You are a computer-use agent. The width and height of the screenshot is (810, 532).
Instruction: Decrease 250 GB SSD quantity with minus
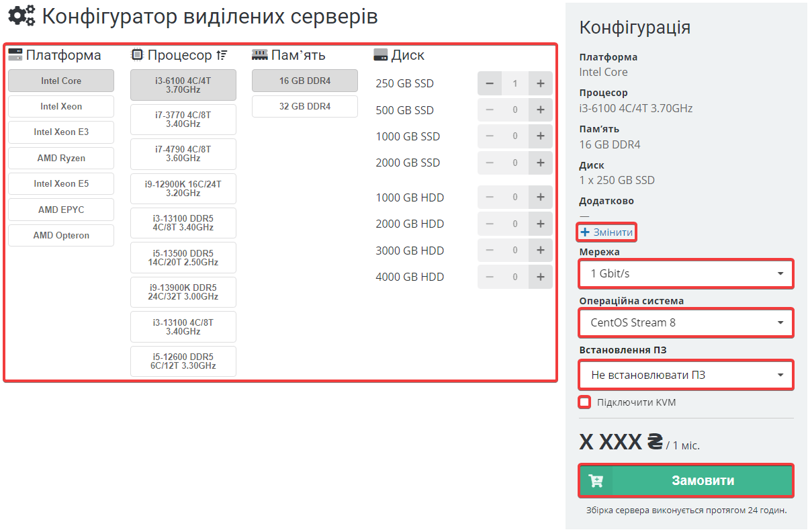(490, 84)
